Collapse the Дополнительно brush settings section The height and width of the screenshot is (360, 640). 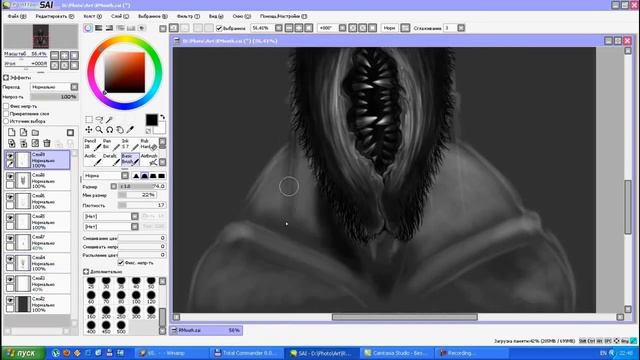coord(86,271)
